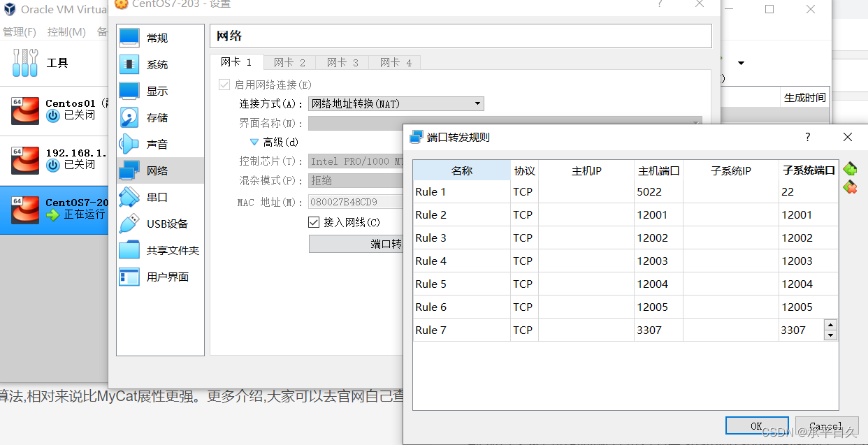
Task: Increase the Rule 7 guest port value
Action: click(x=830, y=325)
